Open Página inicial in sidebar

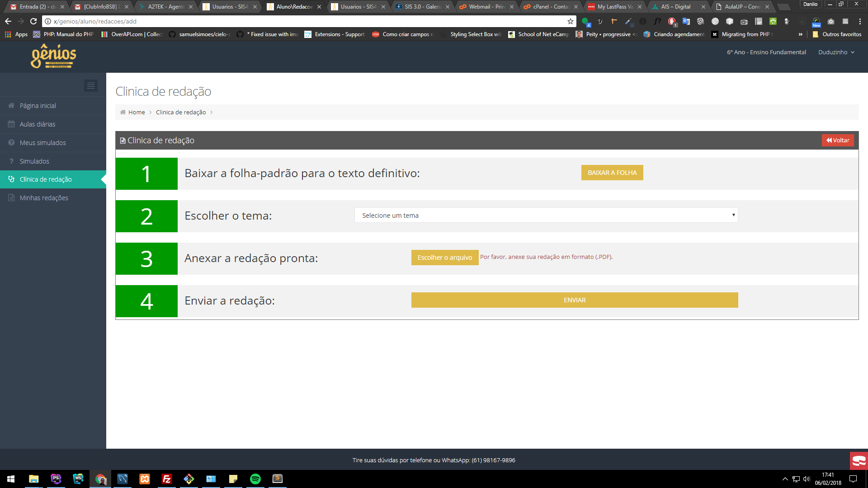pos(38,106)
